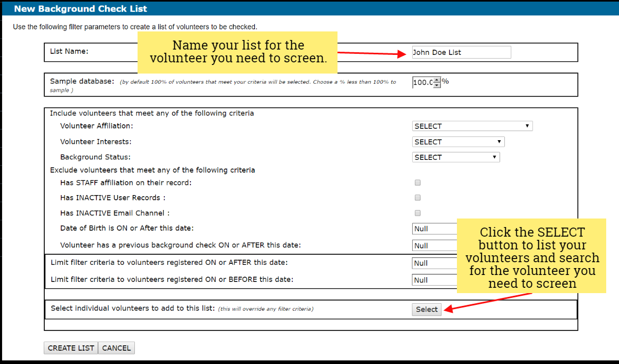Screen dimensions: 619x364
Task: Click the Sample database percentage field
Action: coord(423,82)
